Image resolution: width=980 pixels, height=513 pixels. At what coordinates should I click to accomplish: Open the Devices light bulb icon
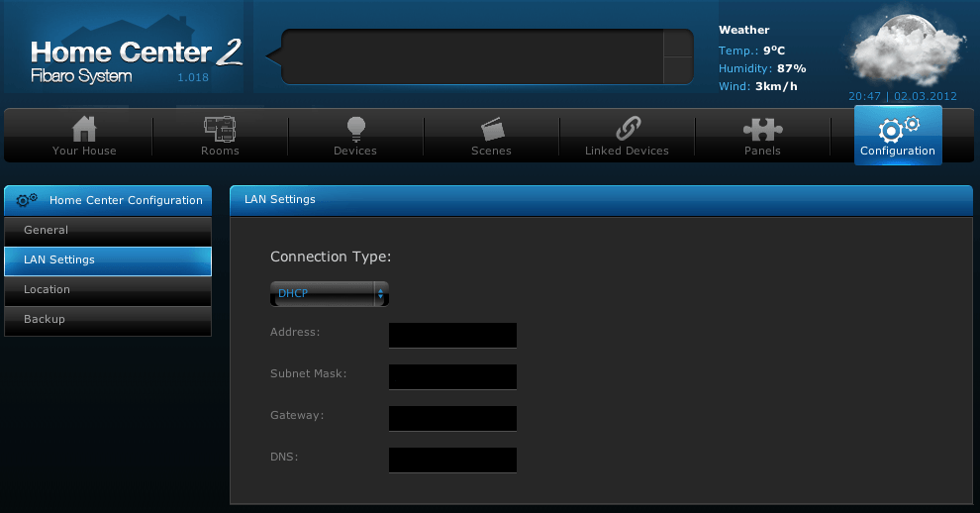pyautogui.click(x=355, y=129)
